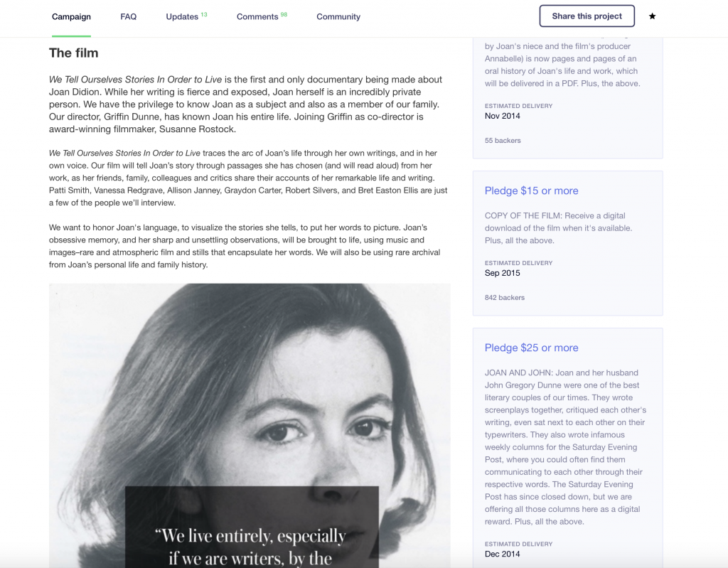Click The film section heading

click(x=74, y=53)
